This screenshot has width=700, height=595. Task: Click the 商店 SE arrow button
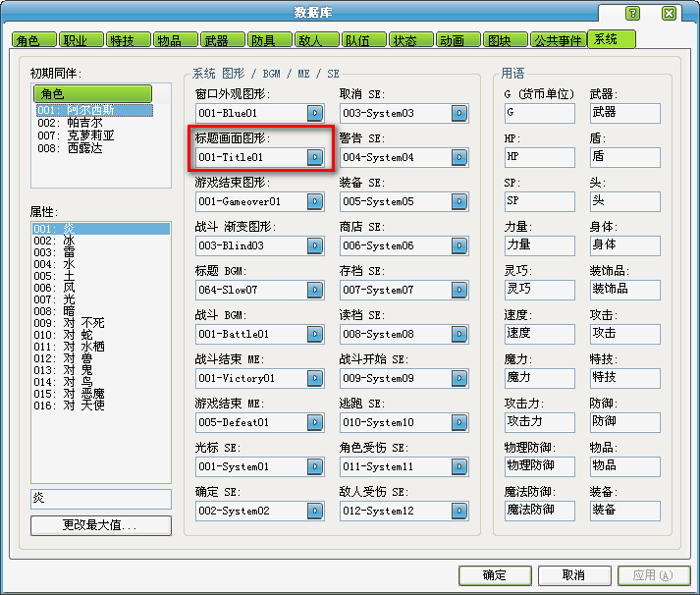(458, 245)
